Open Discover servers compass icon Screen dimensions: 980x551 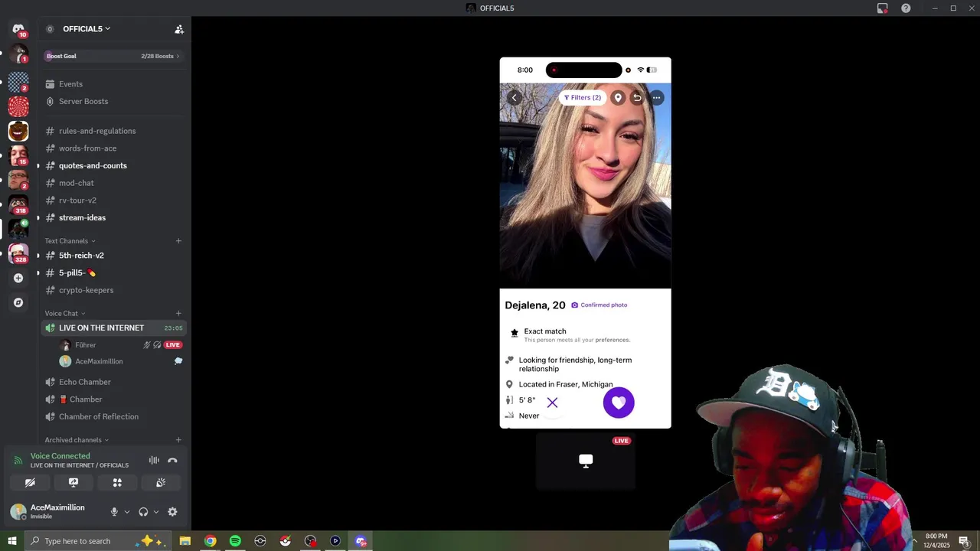tap(18, 302)
